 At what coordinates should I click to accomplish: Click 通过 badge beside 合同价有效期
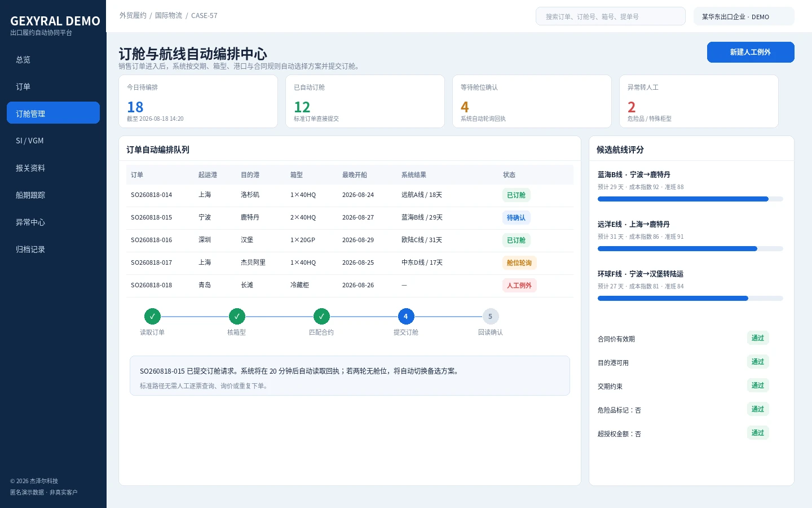point(758,338)
